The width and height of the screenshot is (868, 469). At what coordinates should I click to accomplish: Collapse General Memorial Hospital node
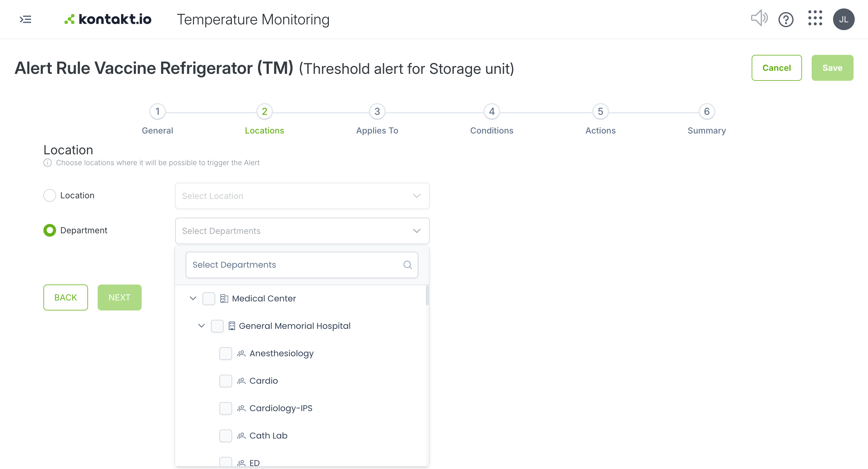[202, 326]
